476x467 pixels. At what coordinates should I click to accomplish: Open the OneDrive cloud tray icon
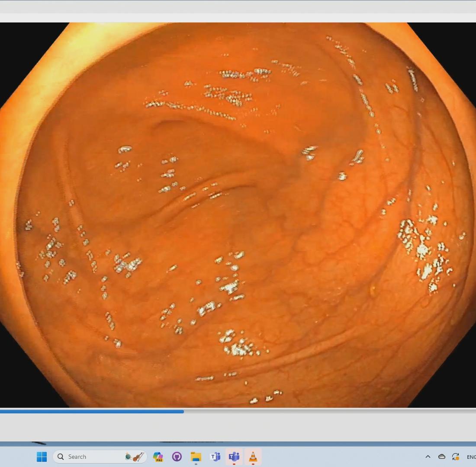442,456
